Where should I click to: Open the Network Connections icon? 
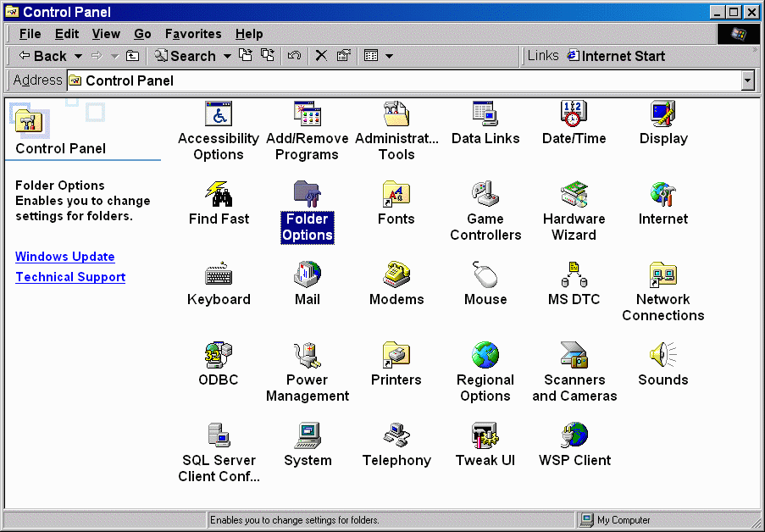[x=662, y=275]
